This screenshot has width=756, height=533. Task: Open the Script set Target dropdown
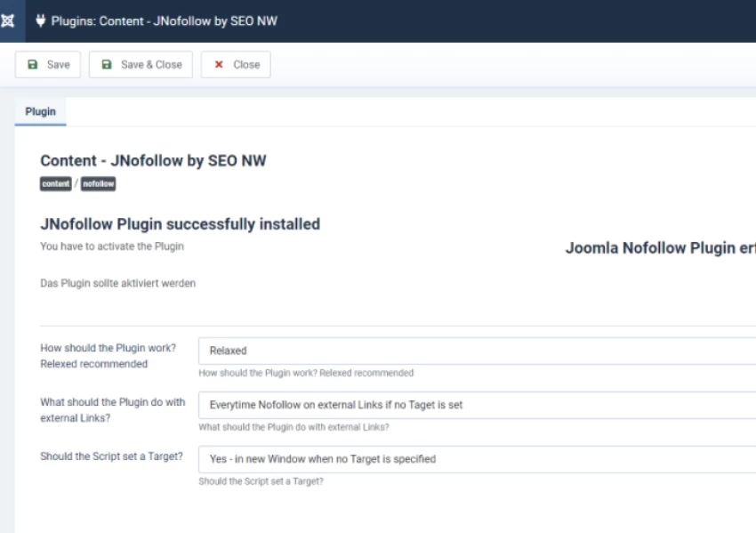coord(478,459)
